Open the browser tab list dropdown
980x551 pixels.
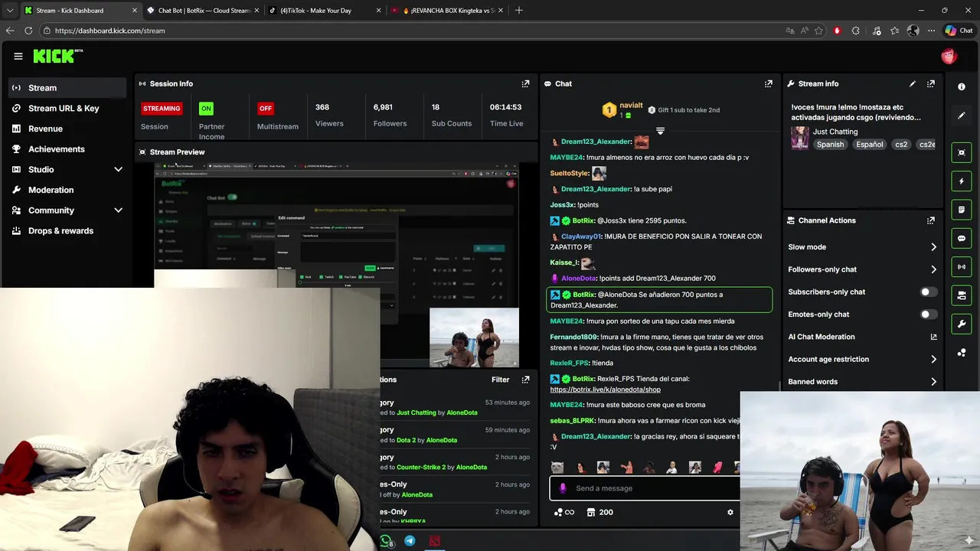tap(9, 10)
